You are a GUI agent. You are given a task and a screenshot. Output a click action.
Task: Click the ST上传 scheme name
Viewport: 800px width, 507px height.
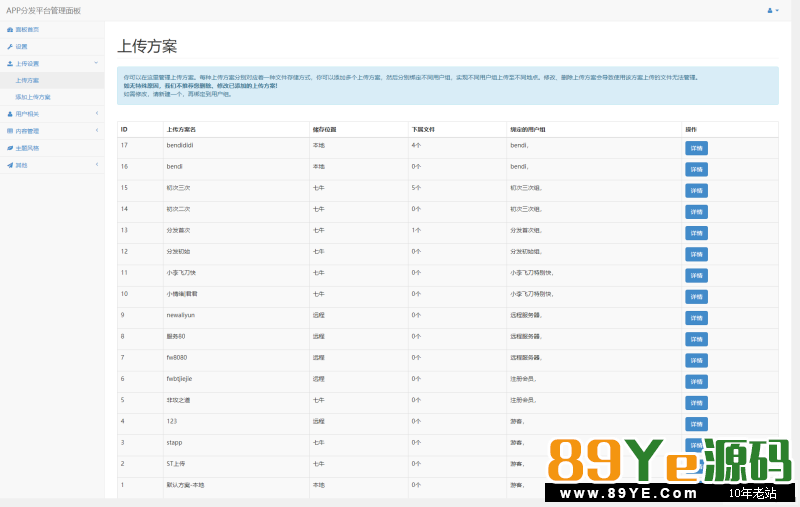[x=176, y=464]
